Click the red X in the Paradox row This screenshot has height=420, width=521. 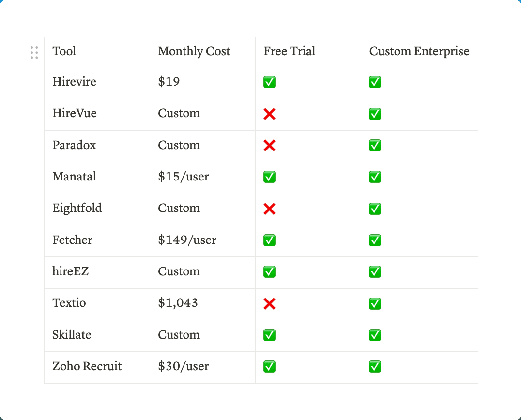pyautogui.click(x=270, y=146)
